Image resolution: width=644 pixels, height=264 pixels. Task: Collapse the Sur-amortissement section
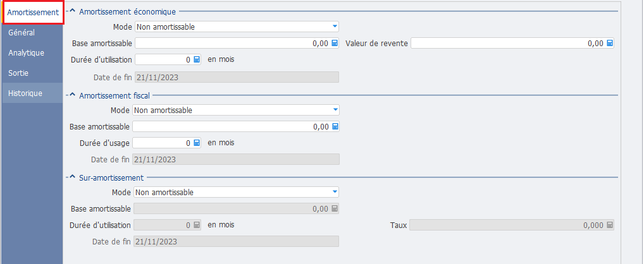[72, 178]
